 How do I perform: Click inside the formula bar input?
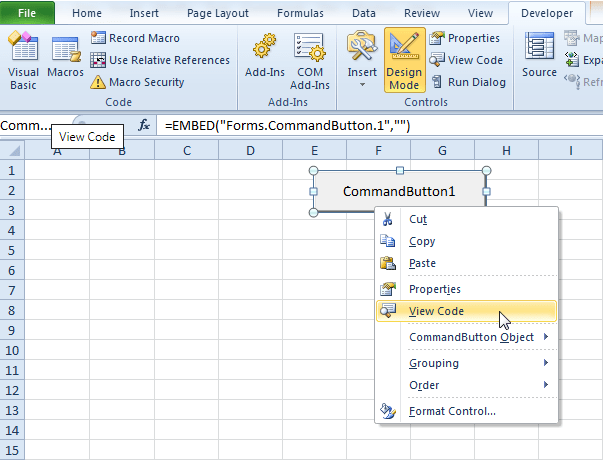(380, 125)
